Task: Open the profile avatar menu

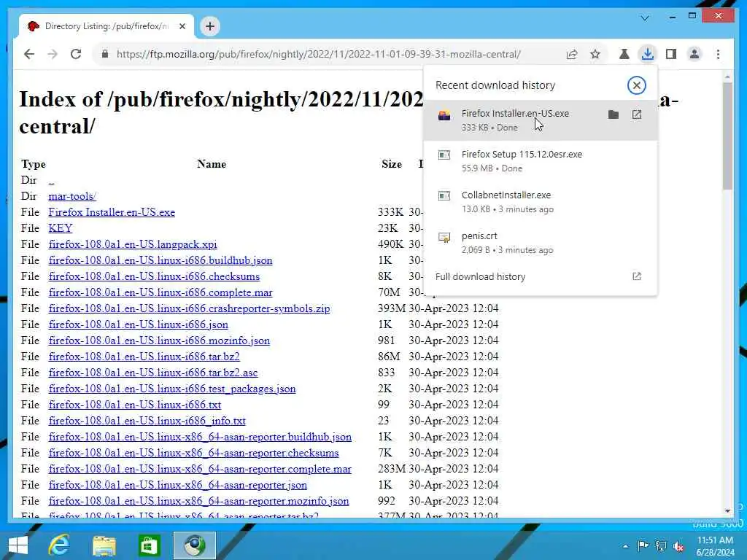Action: coord(694,54)
